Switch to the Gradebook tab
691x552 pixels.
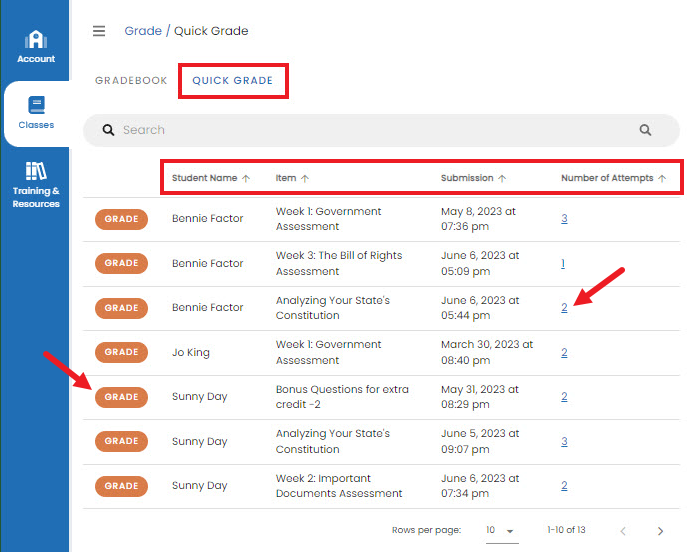click(x=131, y=81)
